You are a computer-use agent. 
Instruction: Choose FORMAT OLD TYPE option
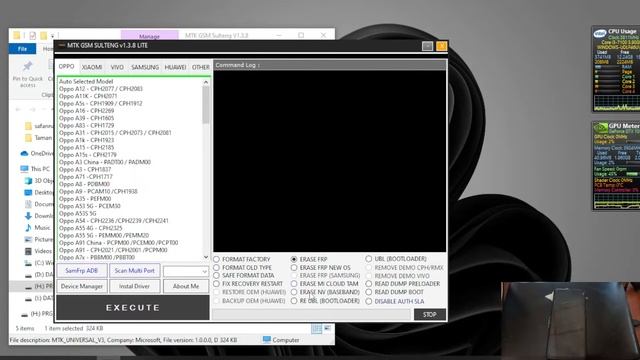[x=242, y=267]
